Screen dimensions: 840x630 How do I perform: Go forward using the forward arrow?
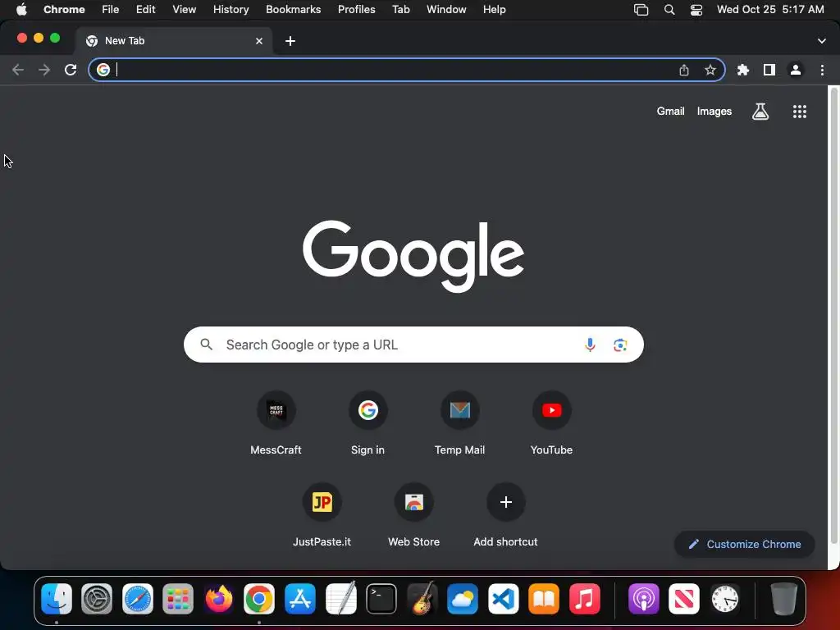tap(44, 70)
